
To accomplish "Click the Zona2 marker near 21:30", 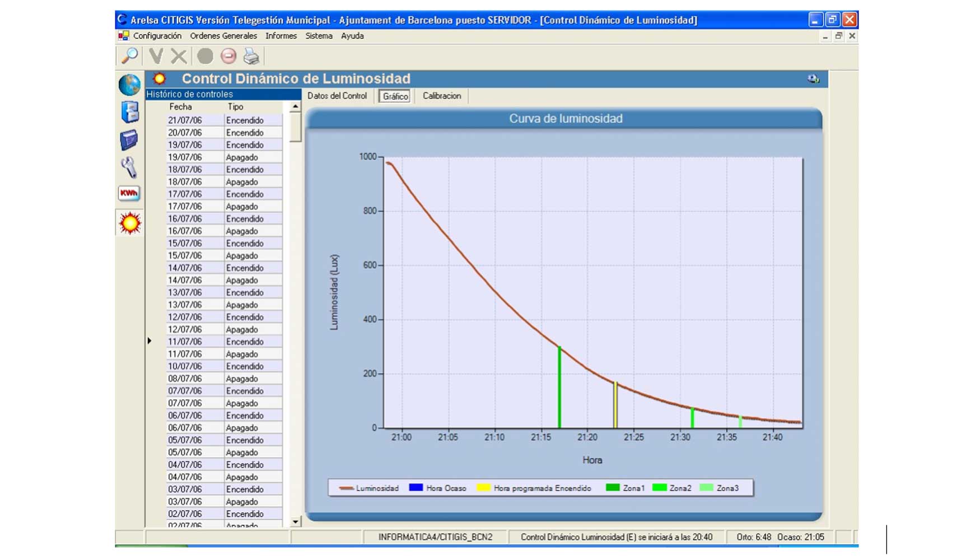I will (693, 418).
